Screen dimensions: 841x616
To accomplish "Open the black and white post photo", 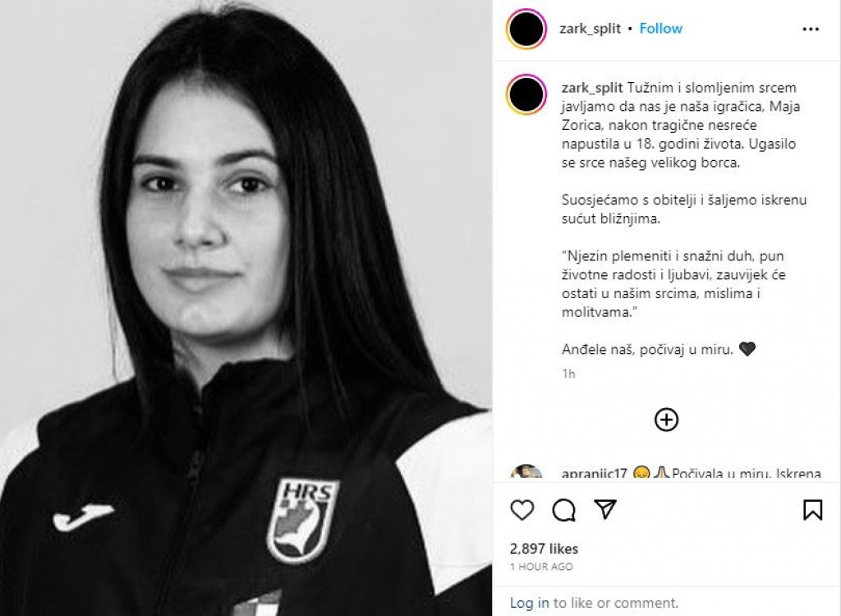I will click(246, 308).
